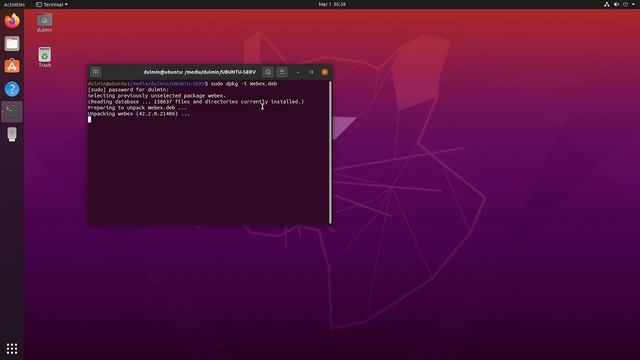Close the terminal window
Image resolution: width=640 pixels, height=360 pixels.
coord(324,72)
